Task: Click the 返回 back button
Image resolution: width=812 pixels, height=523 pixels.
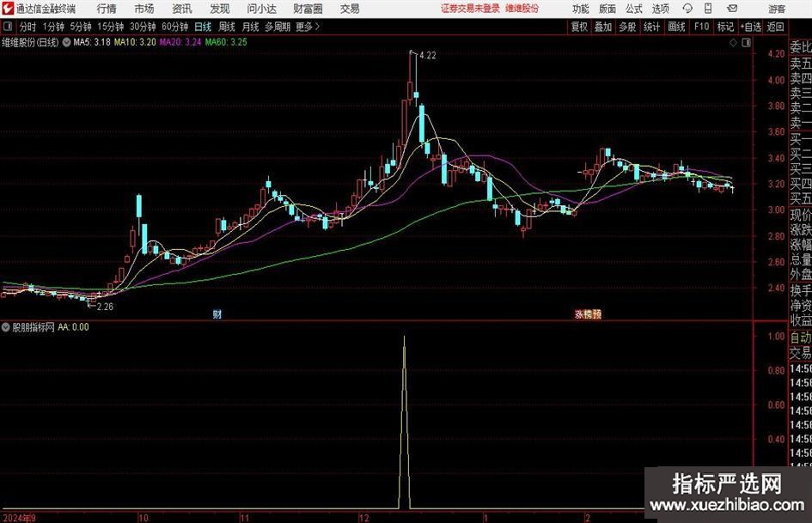Action: click(775, 27)
